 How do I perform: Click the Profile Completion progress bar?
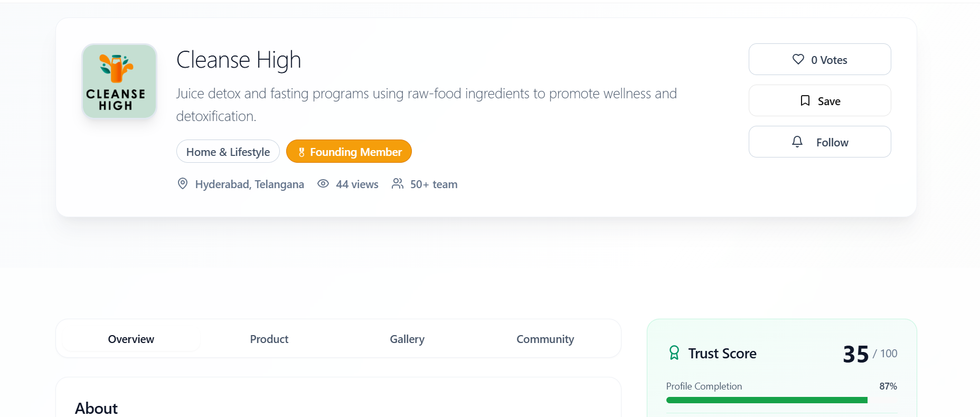coord(767,400)
